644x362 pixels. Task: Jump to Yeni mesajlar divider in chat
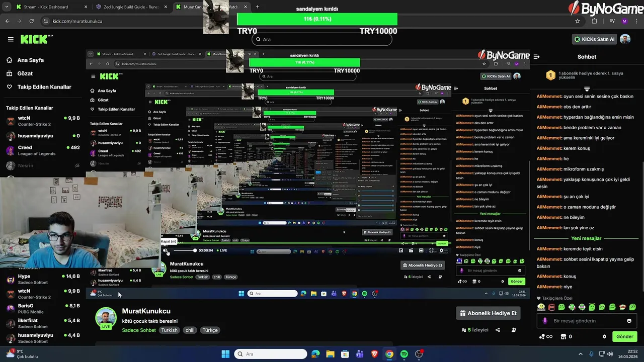(586, 238)
